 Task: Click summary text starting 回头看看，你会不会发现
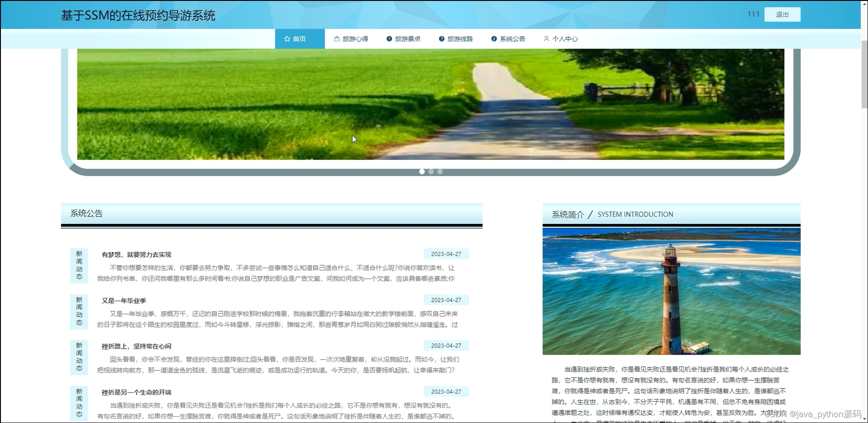click(278, 365)
